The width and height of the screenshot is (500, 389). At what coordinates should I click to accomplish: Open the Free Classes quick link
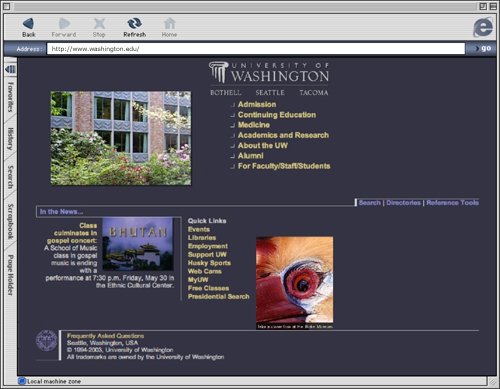pos(208,288)
